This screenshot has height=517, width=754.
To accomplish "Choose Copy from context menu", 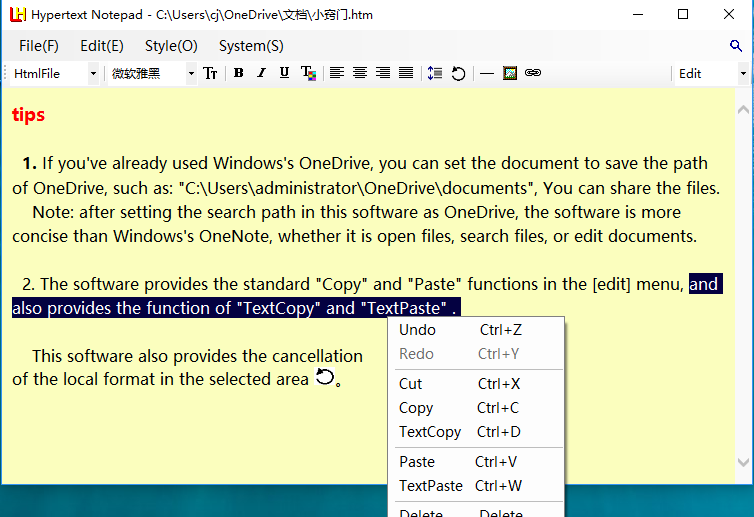I will pyautogui.click(x=476, y=408).
